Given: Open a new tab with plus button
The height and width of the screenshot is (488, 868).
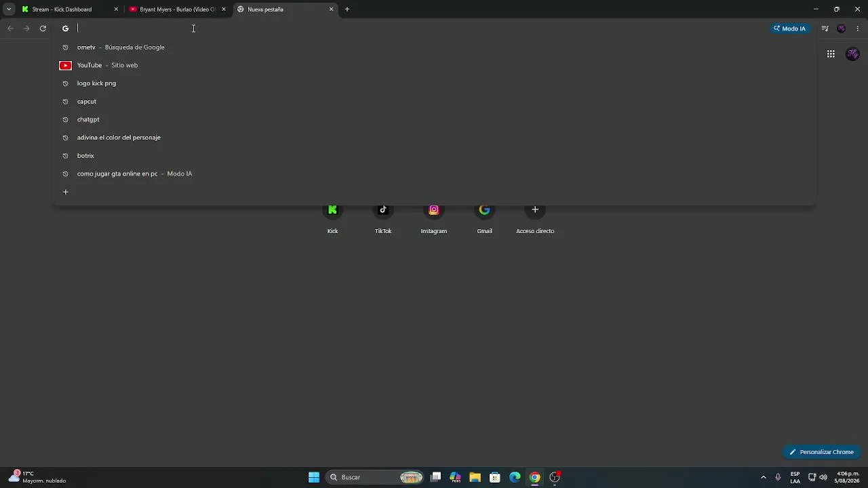Looking at the screenshot, I should click(x=347, y=9).
